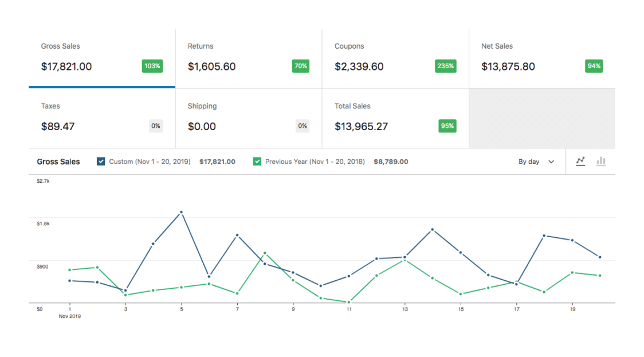
Task: Click the 235% Coupons change badge
Action: click(446, 66)
